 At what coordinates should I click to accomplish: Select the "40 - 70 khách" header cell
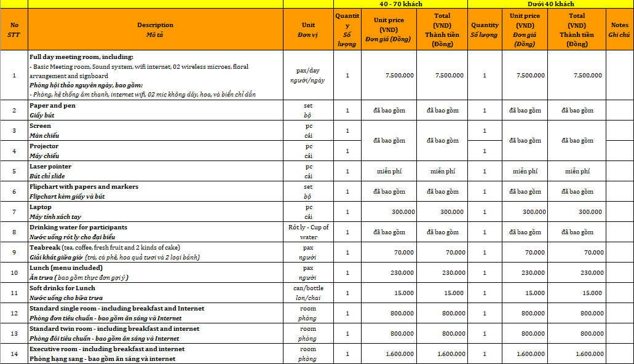pyautogui.click(x=401, y=4)
